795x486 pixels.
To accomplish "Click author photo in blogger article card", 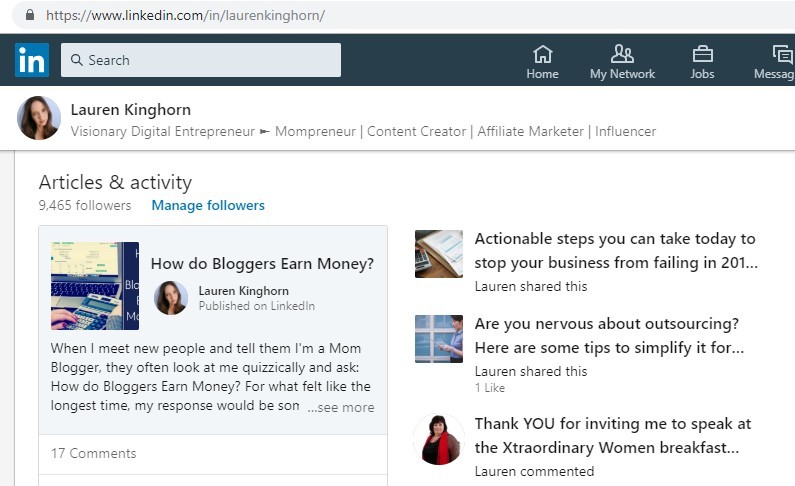I will [x=171, y=298].
